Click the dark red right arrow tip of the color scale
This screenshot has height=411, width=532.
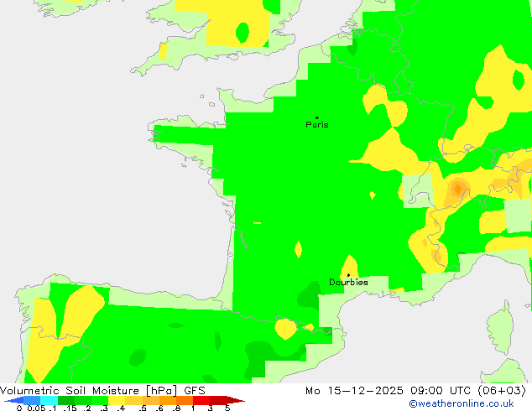pyautogui.click(x=236, y=400)
